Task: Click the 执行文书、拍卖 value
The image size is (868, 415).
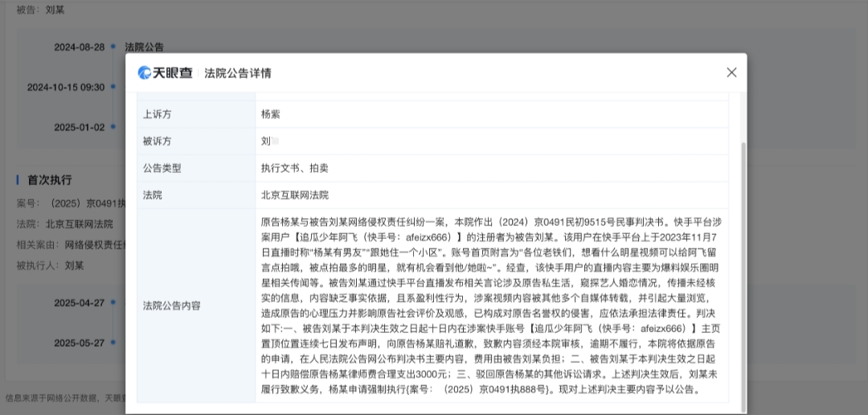Action: [x=294, y=168]
